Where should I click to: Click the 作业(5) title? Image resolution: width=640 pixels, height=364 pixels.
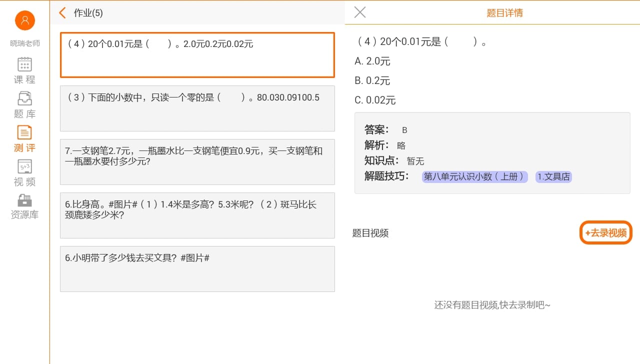tap(88, 13)
